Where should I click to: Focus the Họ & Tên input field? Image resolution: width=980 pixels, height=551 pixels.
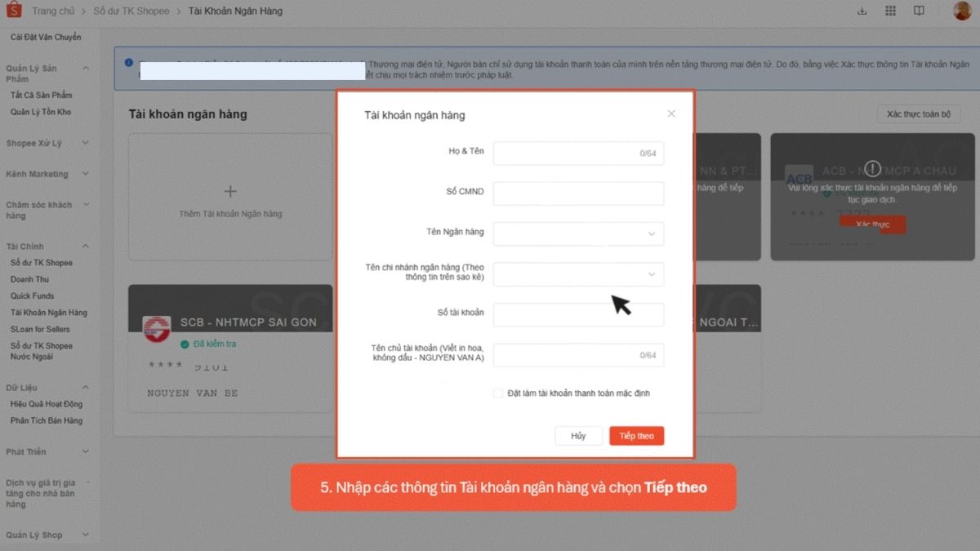click(578, 153)
